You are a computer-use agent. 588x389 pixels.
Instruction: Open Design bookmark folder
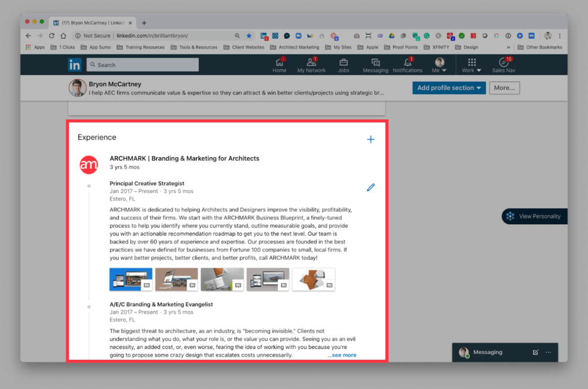click(466, 47)
